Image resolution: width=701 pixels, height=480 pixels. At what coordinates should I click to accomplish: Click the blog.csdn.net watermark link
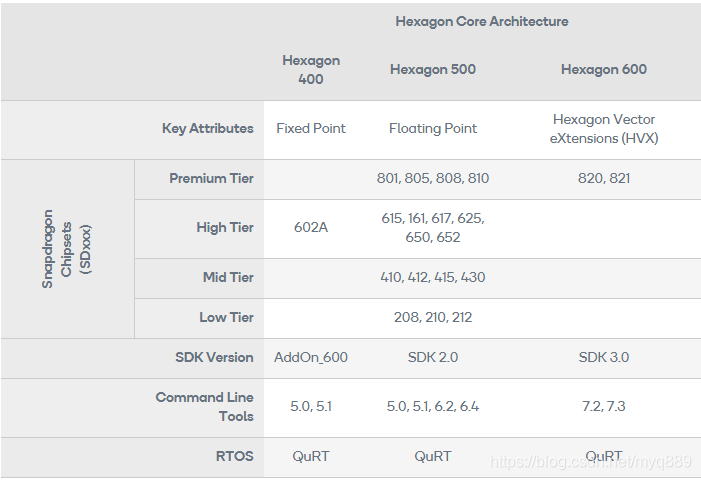click(x=591, y=462)
